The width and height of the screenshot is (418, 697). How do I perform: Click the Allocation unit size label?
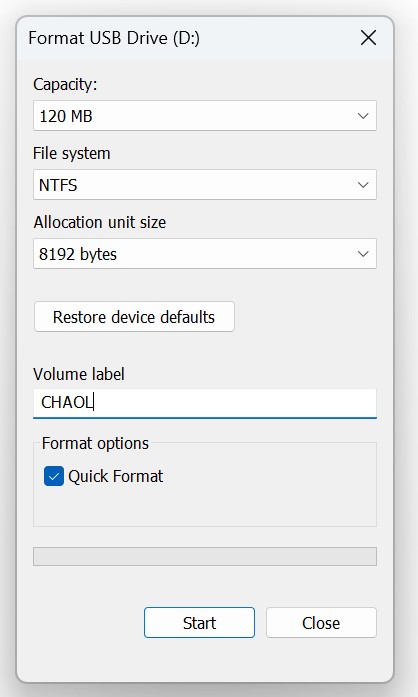tap(100, 222)
